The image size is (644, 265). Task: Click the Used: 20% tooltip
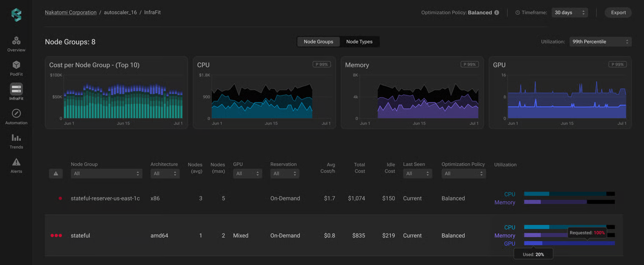point(533,254)
